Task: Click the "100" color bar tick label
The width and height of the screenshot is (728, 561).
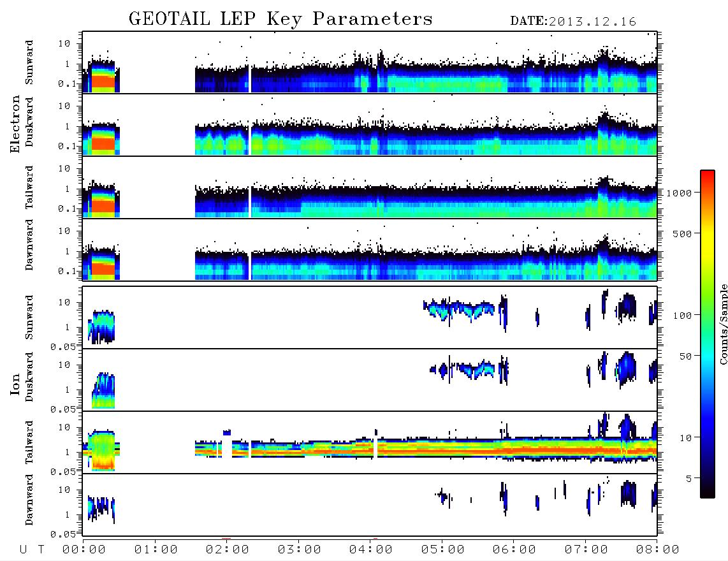Action: (682, 316)
